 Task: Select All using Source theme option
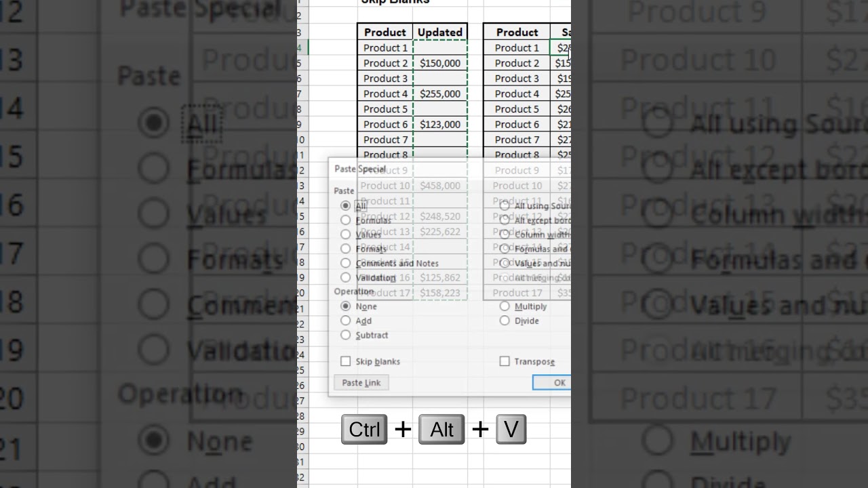[505, 205]
